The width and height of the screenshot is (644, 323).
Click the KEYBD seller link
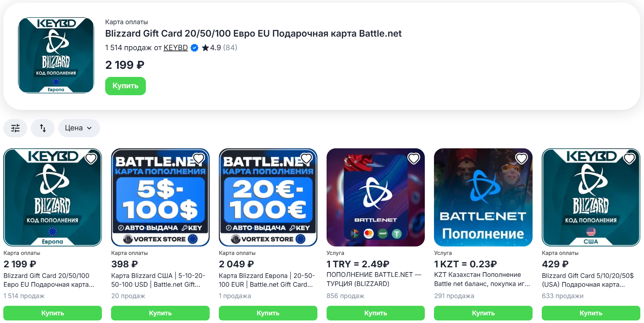click(x=176, y=48)
